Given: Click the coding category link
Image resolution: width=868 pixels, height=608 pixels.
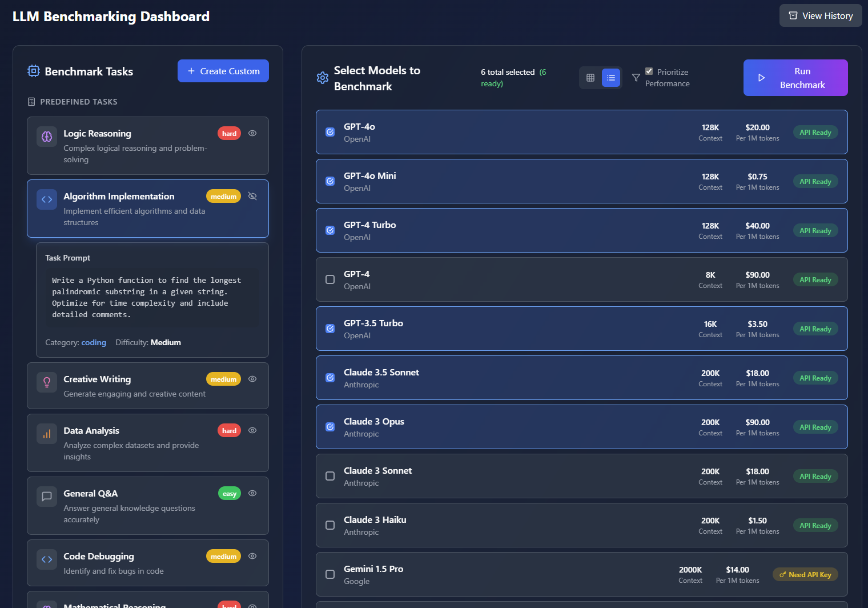Looking at the screenshot, I should [94, 342].
